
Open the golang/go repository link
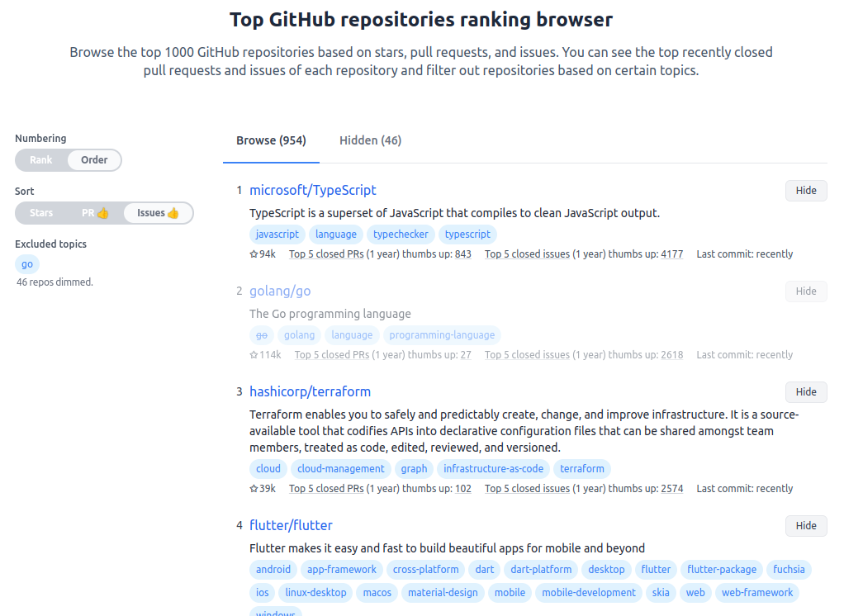[x=280, y=291]
